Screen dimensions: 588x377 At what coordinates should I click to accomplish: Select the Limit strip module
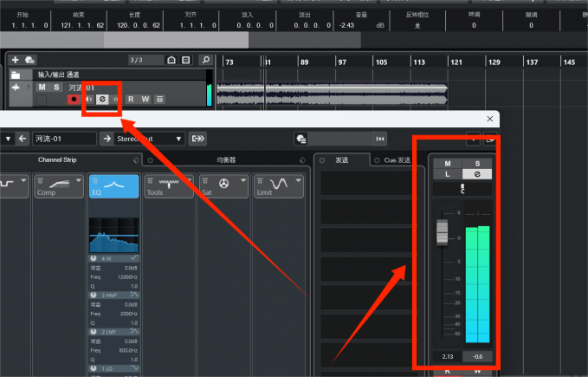278,186
